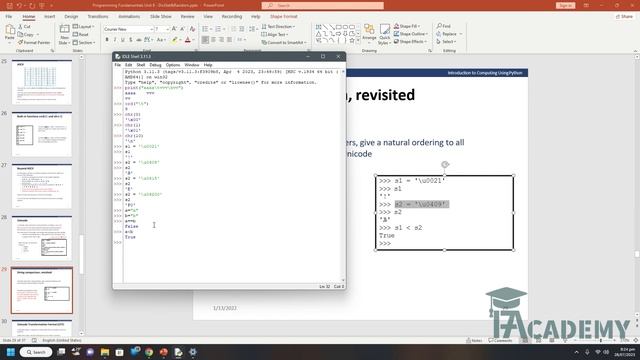Screen dimensions: 640x360
Task: Open the Shape Fill dropdown
Action: (407, 26)
